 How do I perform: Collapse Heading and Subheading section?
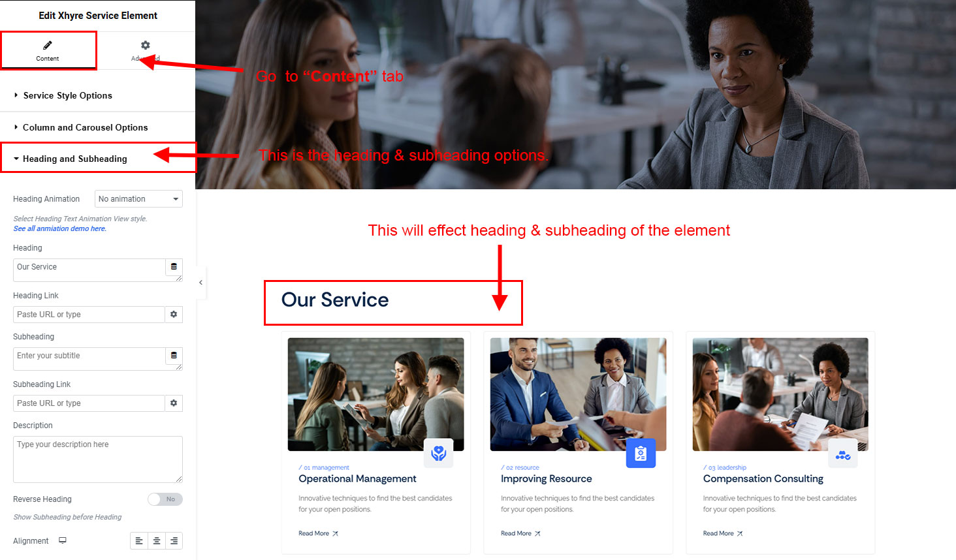coord(98,159)
